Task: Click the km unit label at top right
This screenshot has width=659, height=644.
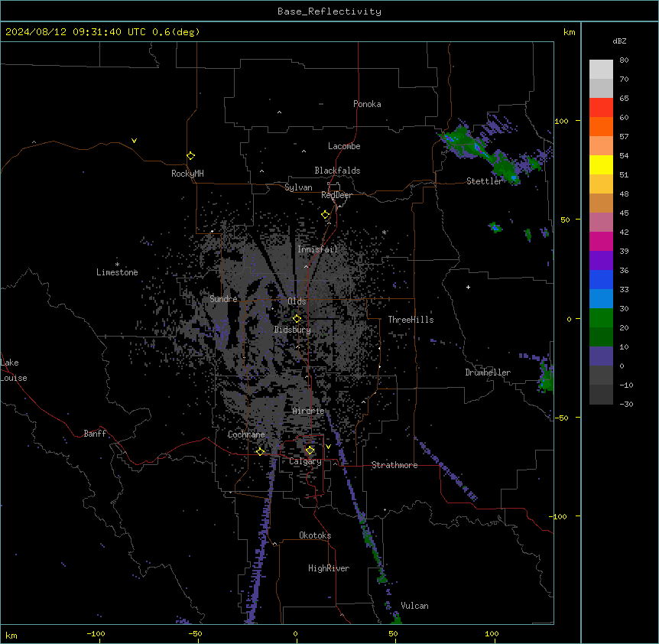Action: [570, 32]
